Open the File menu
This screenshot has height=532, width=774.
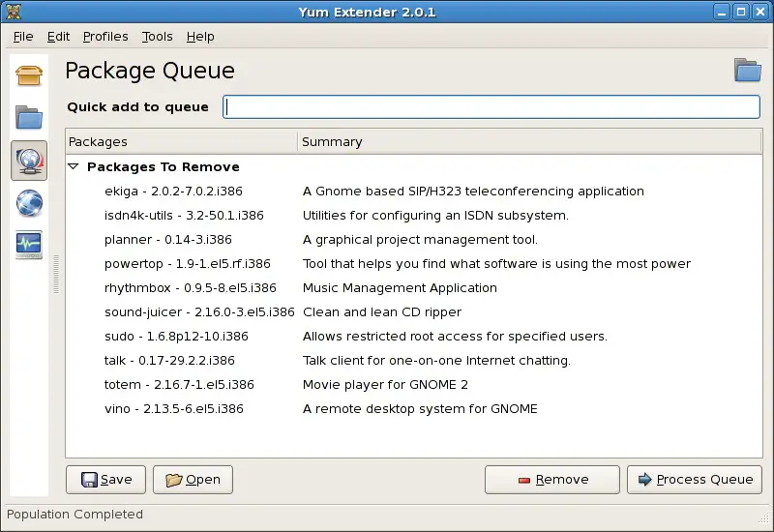click(23, 37)
